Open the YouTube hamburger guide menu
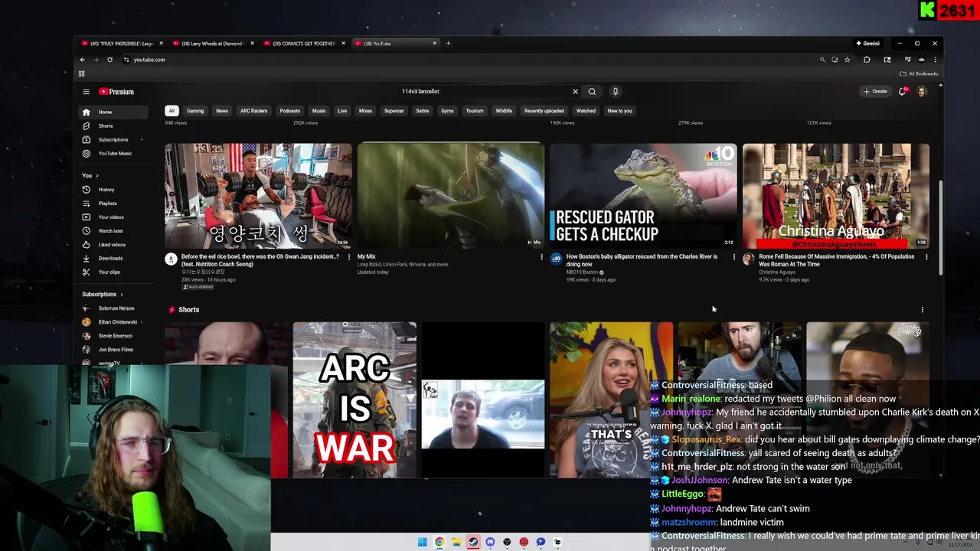 (x=86, y=92)
